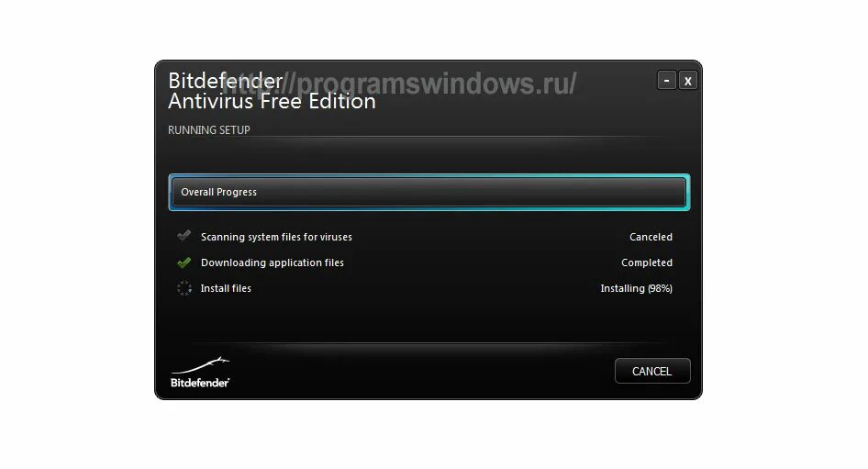Image resolution: width=868 pixels, height=469 pixels.
Task: Click the Overall Progress label text
Action: coord(218,192)
